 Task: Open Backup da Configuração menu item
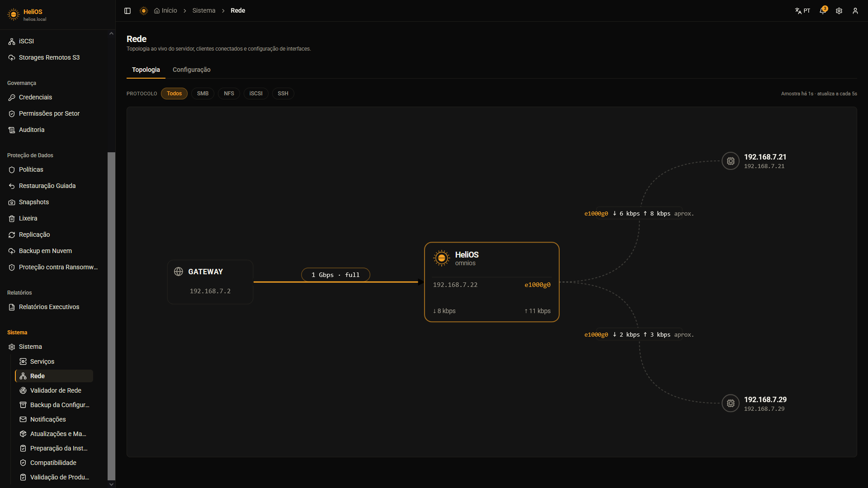[54, 405]
